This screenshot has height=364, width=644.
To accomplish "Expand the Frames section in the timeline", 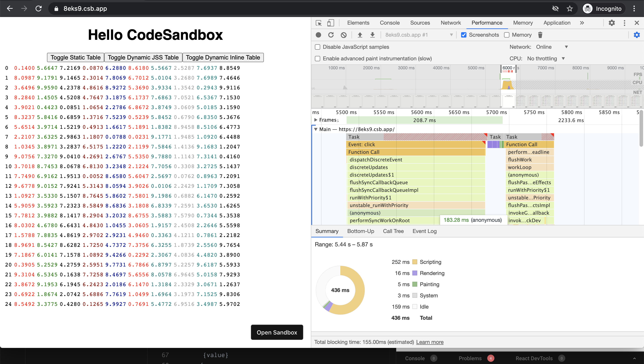I will [x=316, y=120].
